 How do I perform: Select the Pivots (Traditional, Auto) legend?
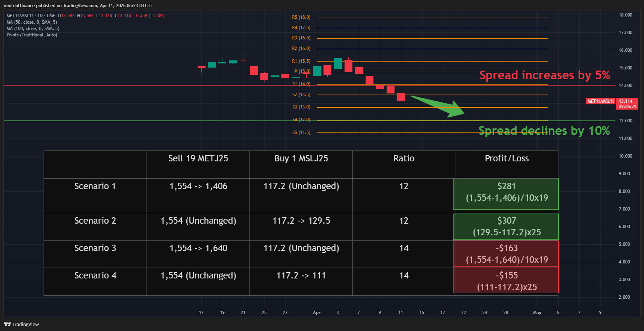click(32, 35)
